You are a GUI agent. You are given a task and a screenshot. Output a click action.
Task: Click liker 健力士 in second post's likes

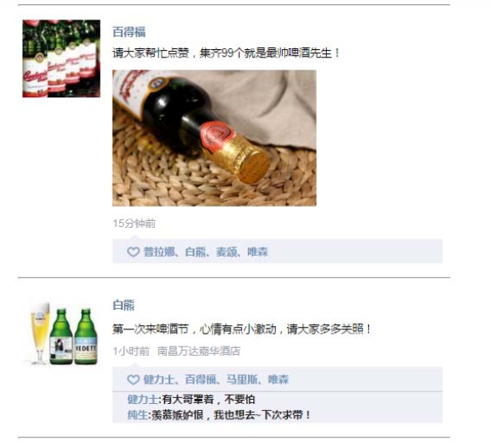[x=159, y=379]
